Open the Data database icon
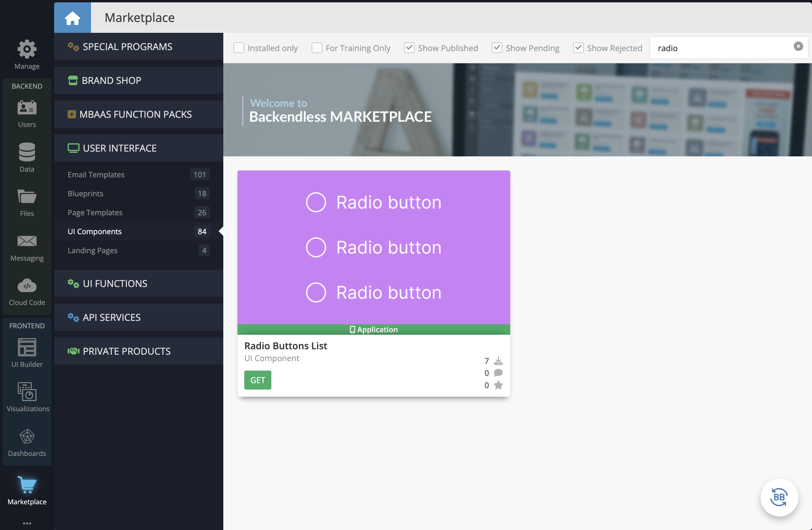 [x=27, y=152]
